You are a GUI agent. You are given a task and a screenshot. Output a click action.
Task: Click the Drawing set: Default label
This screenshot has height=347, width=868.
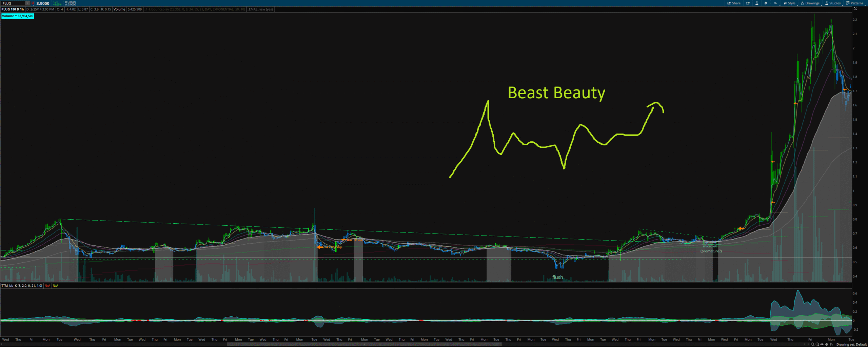point(851,344)
